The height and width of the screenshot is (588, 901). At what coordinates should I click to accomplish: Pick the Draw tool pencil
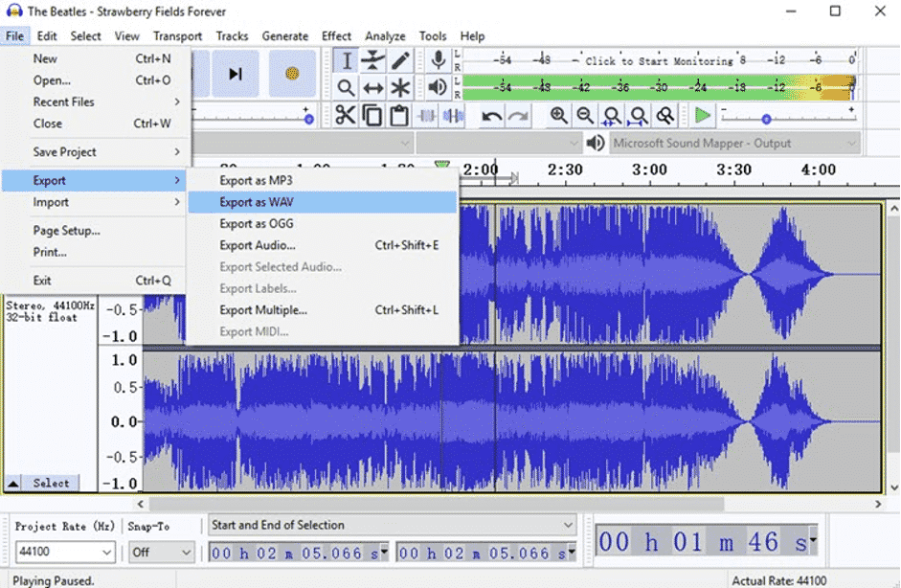[400, 60]
